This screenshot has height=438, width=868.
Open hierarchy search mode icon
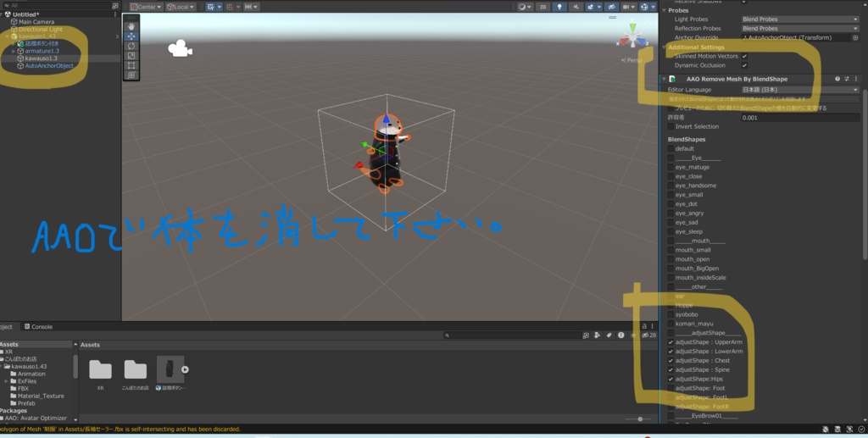coord(114,6)
